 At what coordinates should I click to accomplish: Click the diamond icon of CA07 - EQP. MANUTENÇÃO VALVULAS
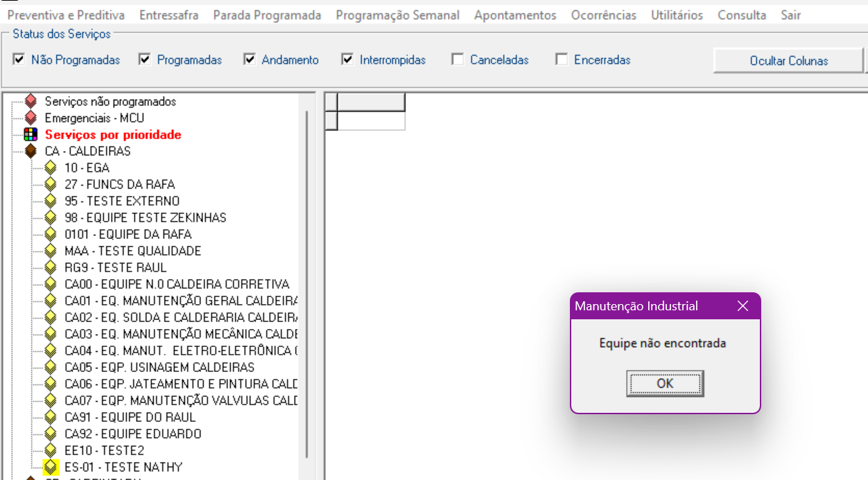pyautogui.click(x=50, y=400)
